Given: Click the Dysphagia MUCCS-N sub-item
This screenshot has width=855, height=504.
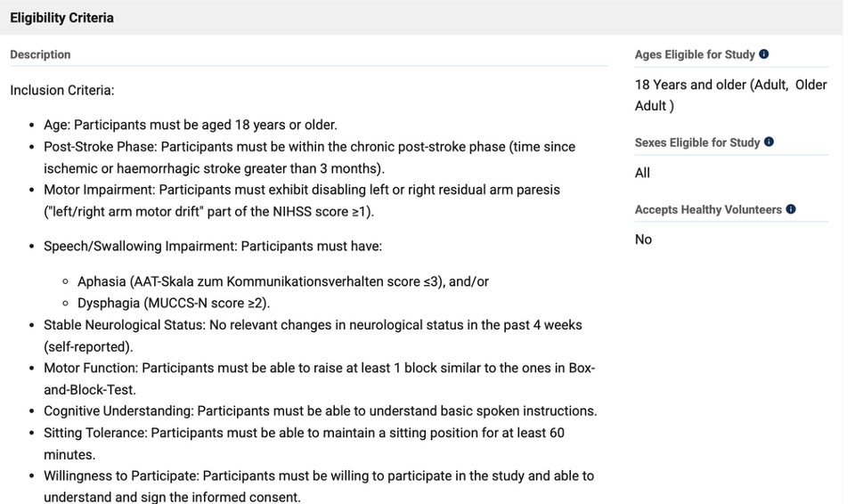Looking at the screenshot, I should [174, 303].
